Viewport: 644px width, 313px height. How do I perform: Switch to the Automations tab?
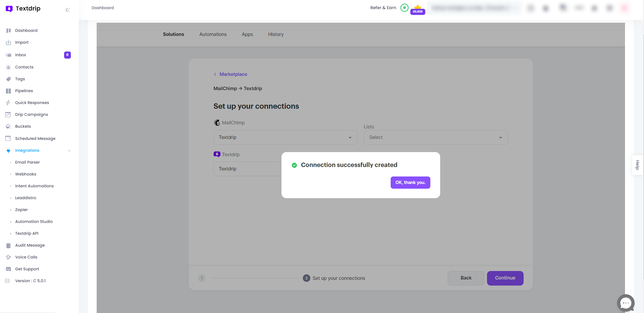click(213, 34)
